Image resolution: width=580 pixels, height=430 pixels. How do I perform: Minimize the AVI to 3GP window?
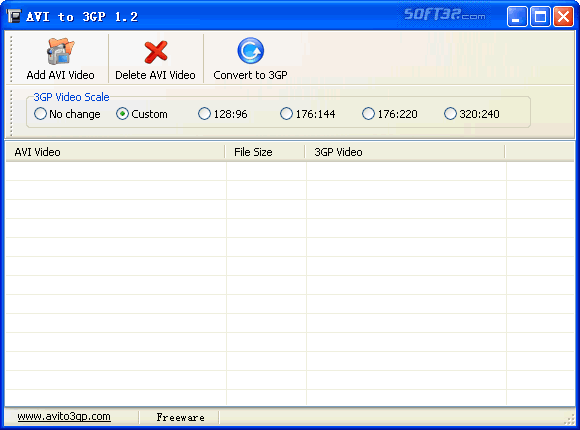[x=517, y=17]
